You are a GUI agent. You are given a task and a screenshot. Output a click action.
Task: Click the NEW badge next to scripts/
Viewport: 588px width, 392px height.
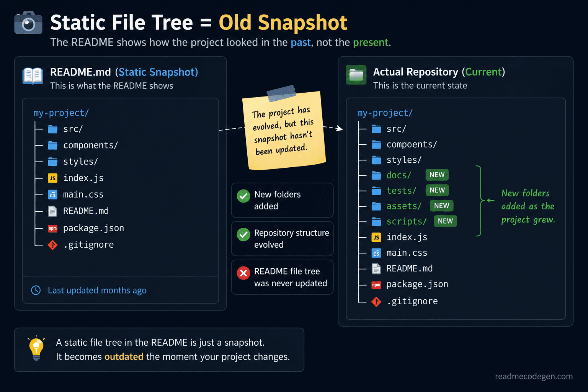pos(445,221)
